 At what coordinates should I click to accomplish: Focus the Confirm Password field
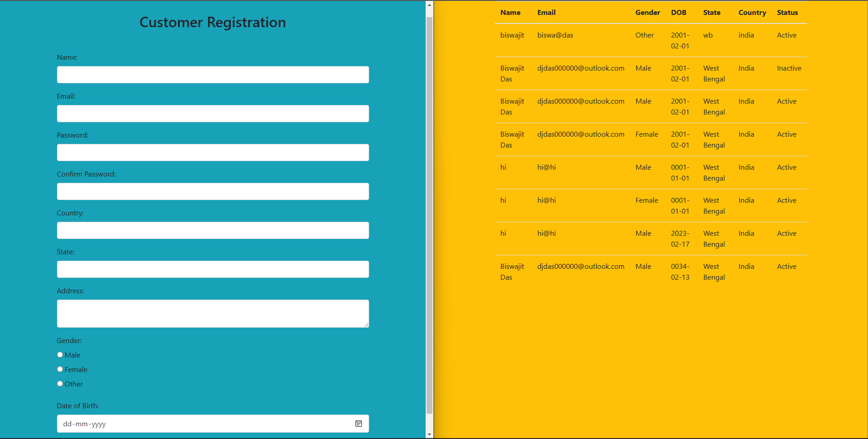point(213,191)
